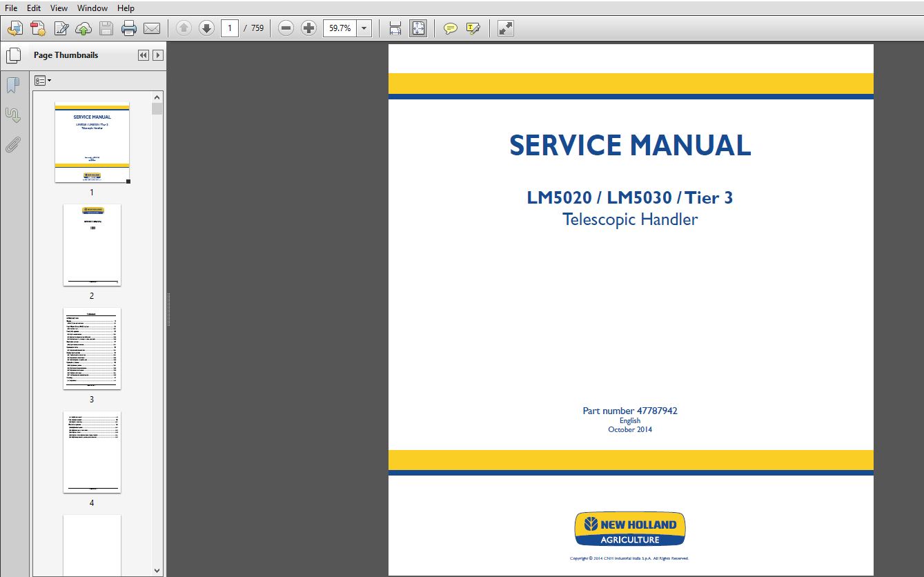Image resolution: width=924 pixels, height=577 pixels.
Task: Click the October 2014 date text
Action: tap(630, 429)
